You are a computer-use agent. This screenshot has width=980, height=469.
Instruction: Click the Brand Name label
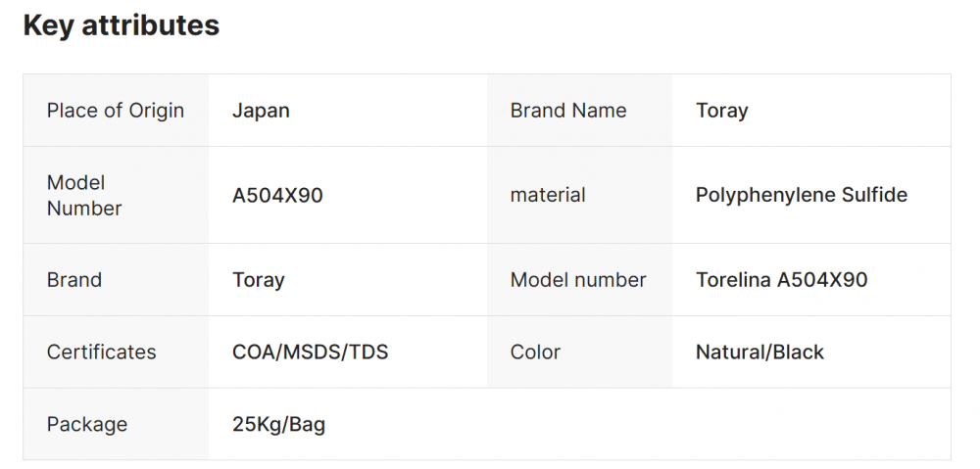pyautogui.click(x=568, y=111)
